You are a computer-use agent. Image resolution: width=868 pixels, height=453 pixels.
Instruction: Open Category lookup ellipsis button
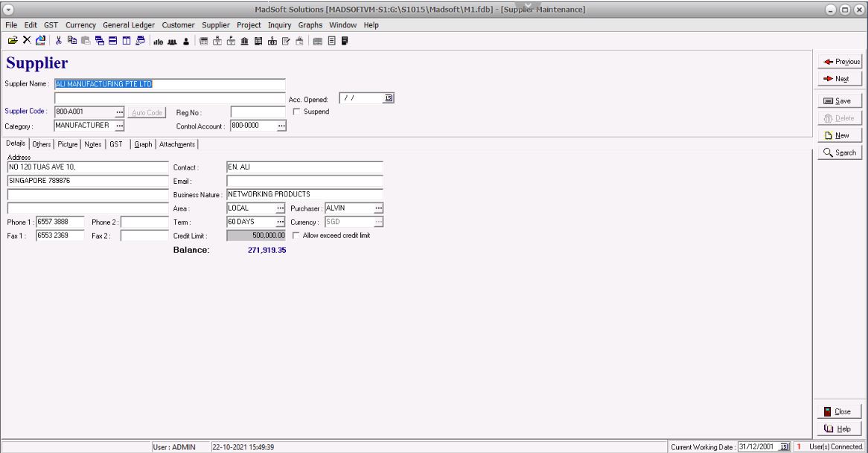point(120,126)
